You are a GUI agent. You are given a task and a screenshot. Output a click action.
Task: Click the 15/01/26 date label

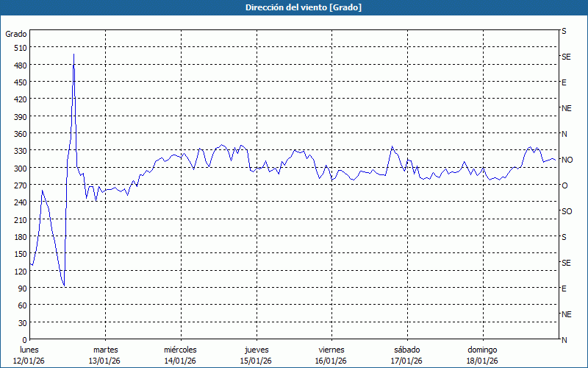click(x=256, y=361)
